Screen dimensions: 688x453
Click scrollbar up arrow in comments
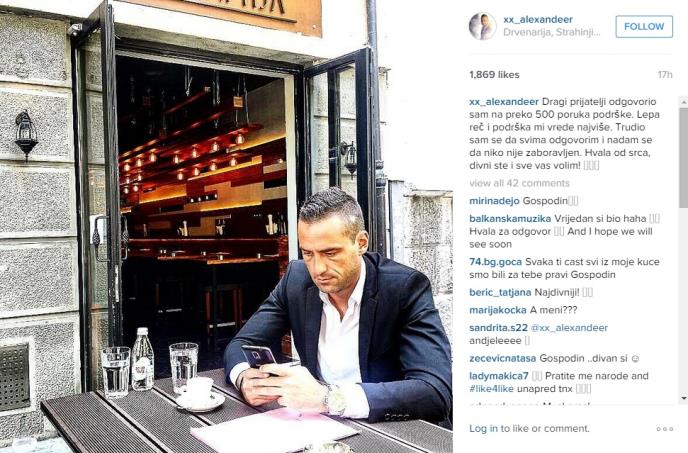[x=684, y=102]
